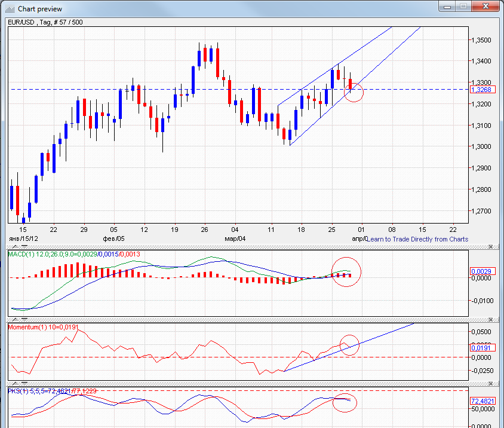Open Learn to Trade Directly from Charts link

[x=417, y=239]
